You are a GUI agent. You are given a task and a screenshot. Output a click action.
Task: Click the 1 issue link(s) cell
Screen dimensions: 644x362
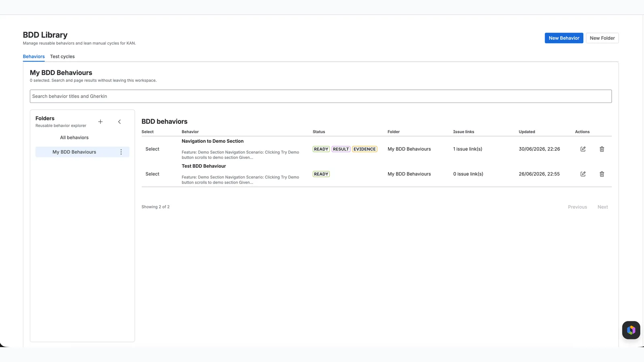click(x=468, y=149)
